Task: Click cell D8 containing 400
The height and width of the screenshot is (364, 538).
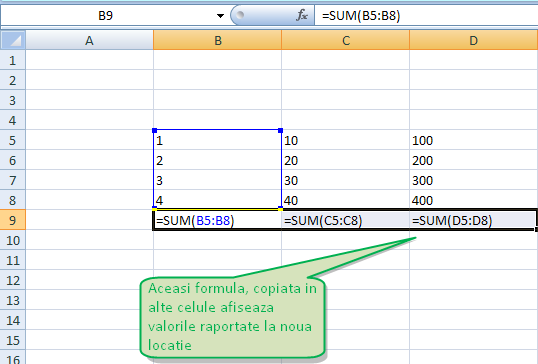Action: (x=473, y=200)
